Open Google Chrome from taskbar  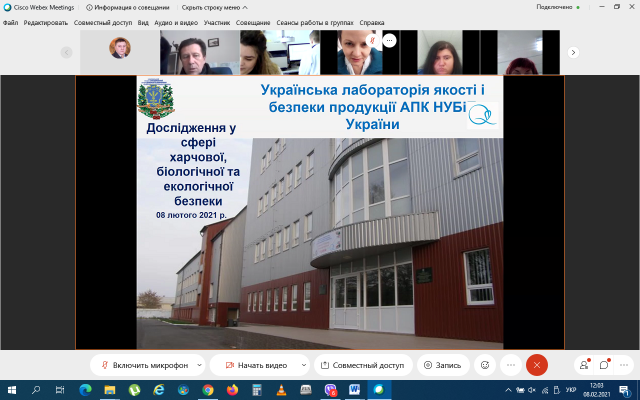(208, 390)
